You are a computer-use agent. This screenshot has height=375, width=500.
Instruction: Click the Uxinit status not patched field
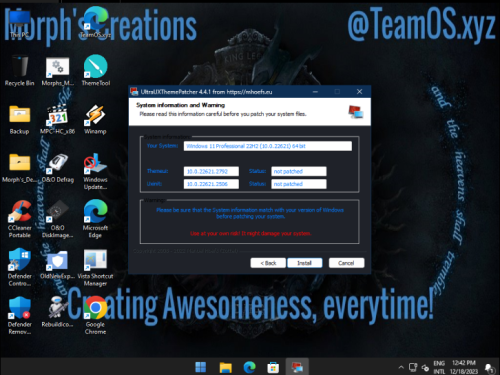tap(299, 184)
